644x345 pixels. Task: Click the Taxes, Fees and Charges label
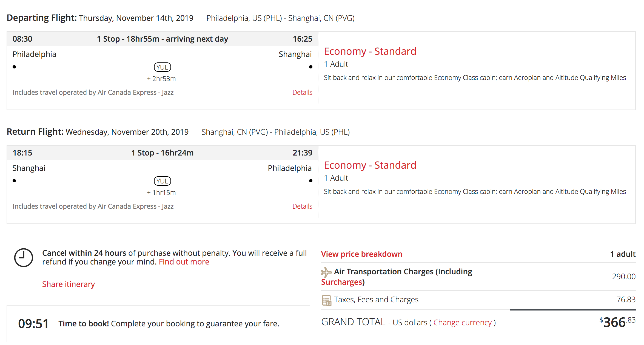pos(376,300)
